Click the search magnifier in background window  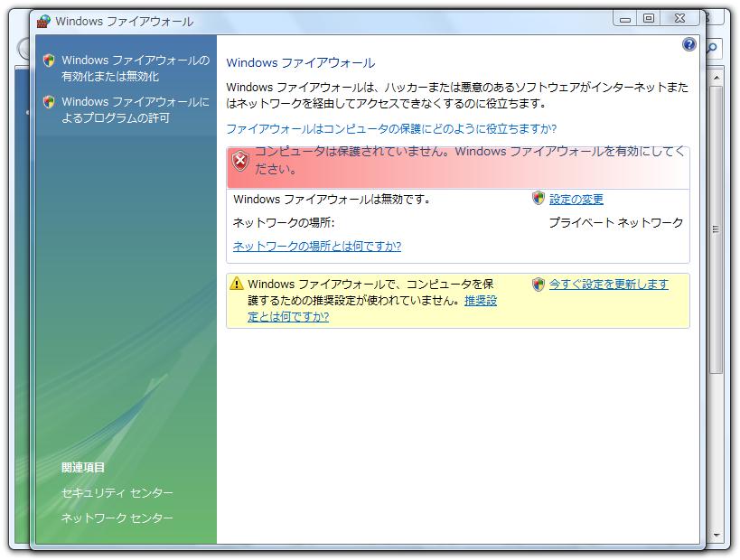click(x=712, y=48)
